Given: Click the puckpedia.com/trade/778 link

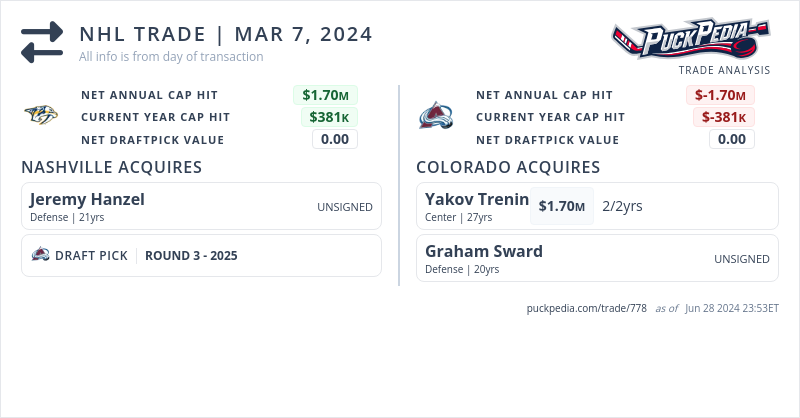Looking at the screenshot, I should (586, 308).
